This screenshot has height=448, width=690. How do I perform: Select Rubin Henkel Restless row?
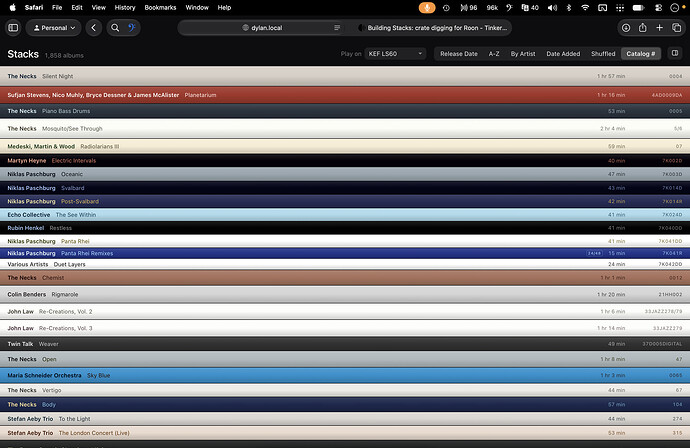pyautogui.click(x=345, y=228)
